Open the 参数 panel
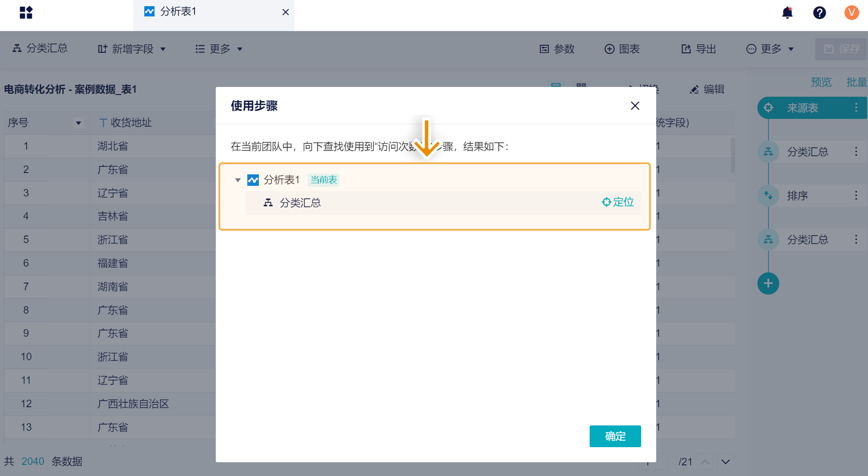868x476 pixels. pyautogui.click(x=557, y=49)
